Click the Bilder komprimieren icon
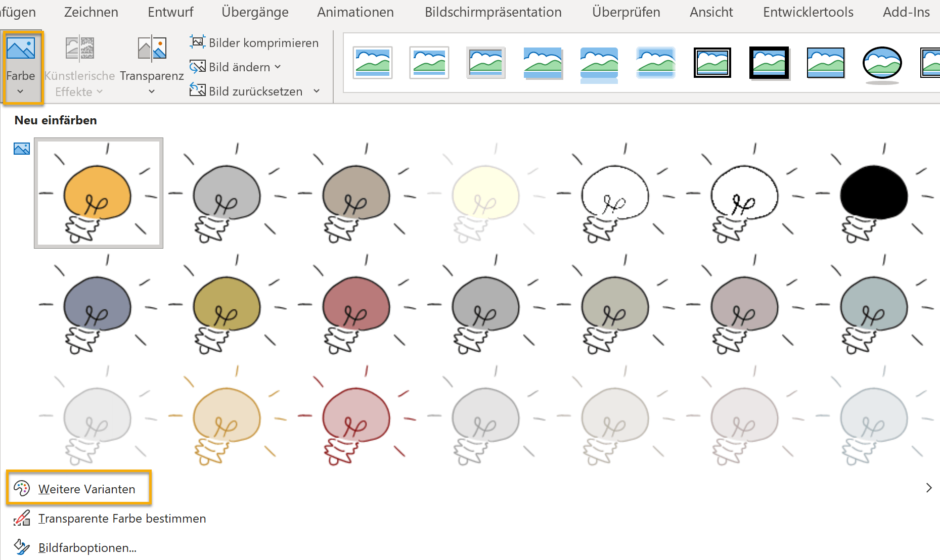Screen dimensions: 940x560 pyautogui.click(x=197, y=42)
